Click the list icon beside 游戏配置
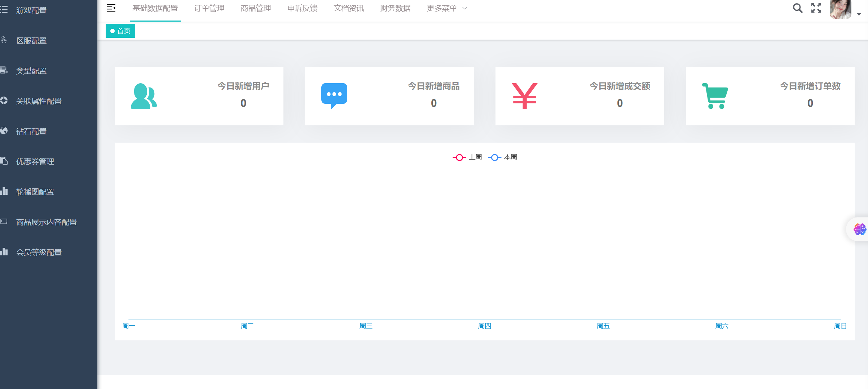868x389 pixels. 4,10
